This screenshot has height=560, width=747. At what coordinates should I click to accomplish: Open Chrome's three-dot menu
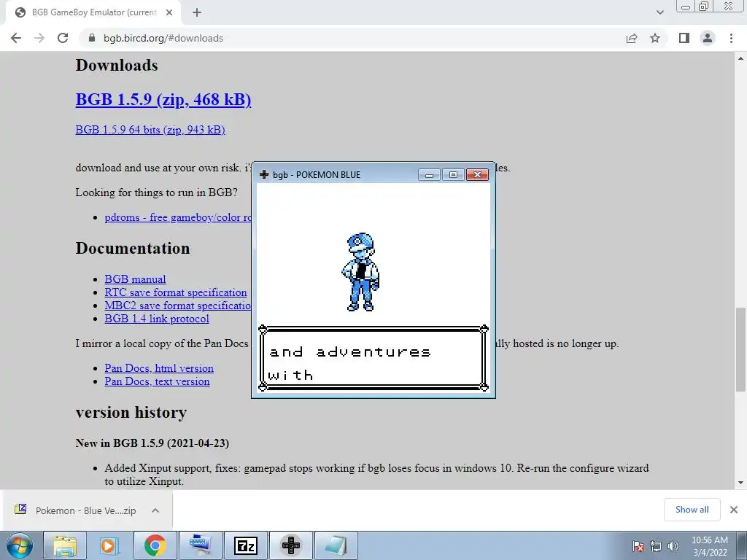[731, 38]
